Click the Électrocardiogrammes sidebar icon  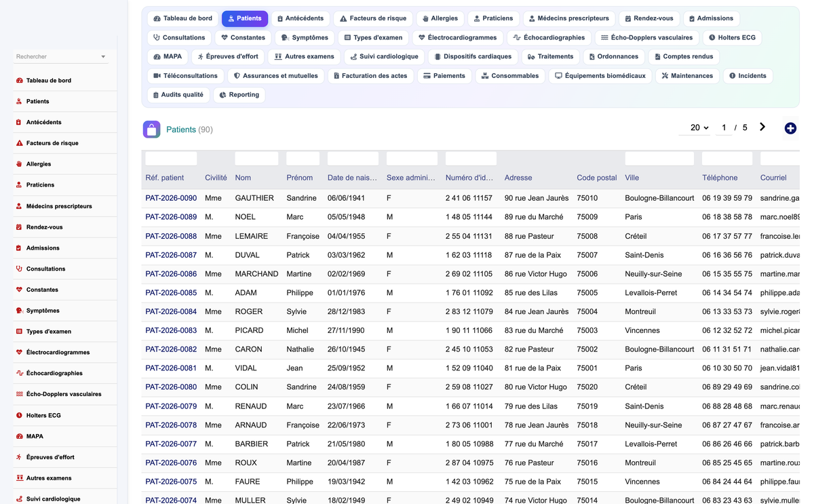[x=19, y=353]
